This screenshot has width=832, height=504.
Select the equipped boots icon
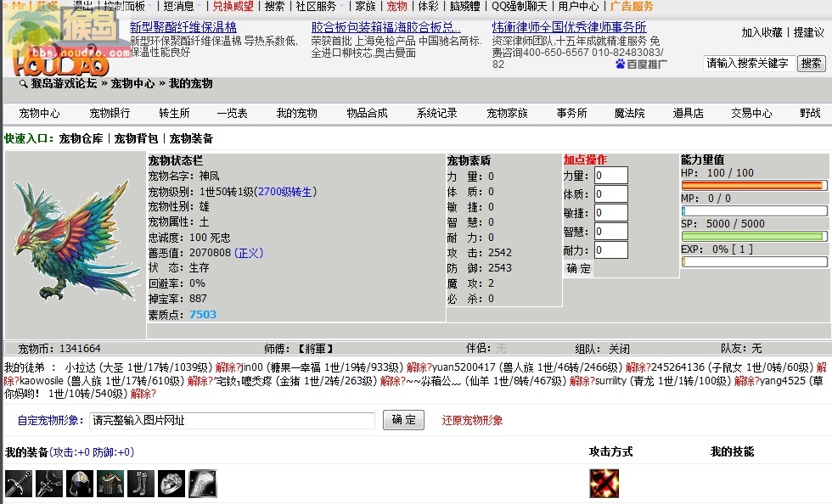141,484
